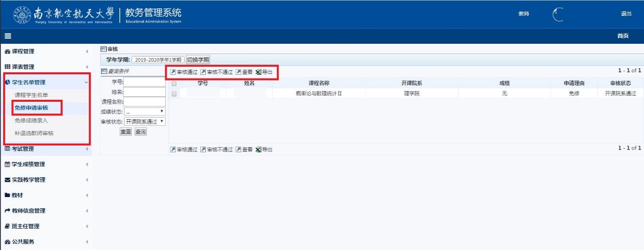Viewport: 644px width, 250px height.
Task: Click the 查询 search button
Action: 141,132
